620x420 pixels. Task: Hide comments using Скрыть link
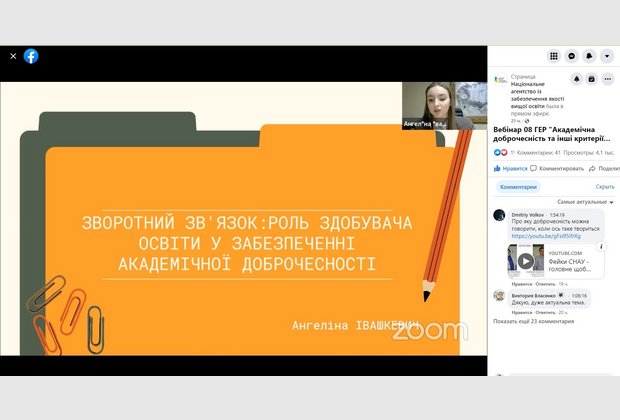click(x=605, y=186)
